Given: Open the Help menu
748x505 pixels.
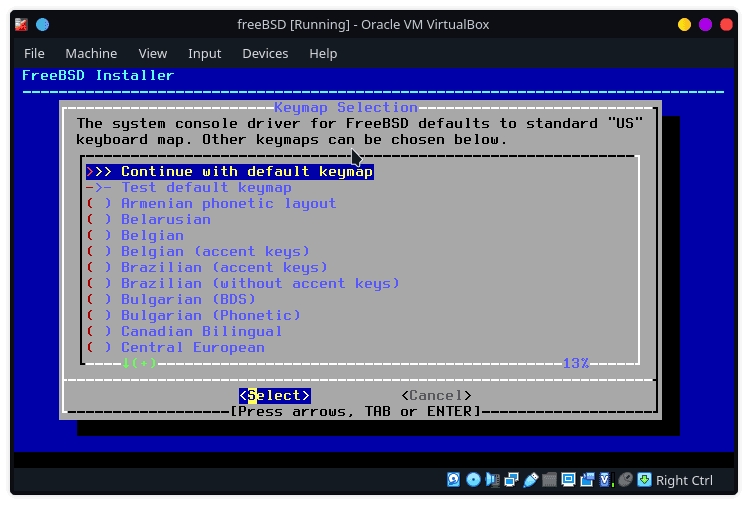Looking at the screenshot, I should [x=323, y=53].
